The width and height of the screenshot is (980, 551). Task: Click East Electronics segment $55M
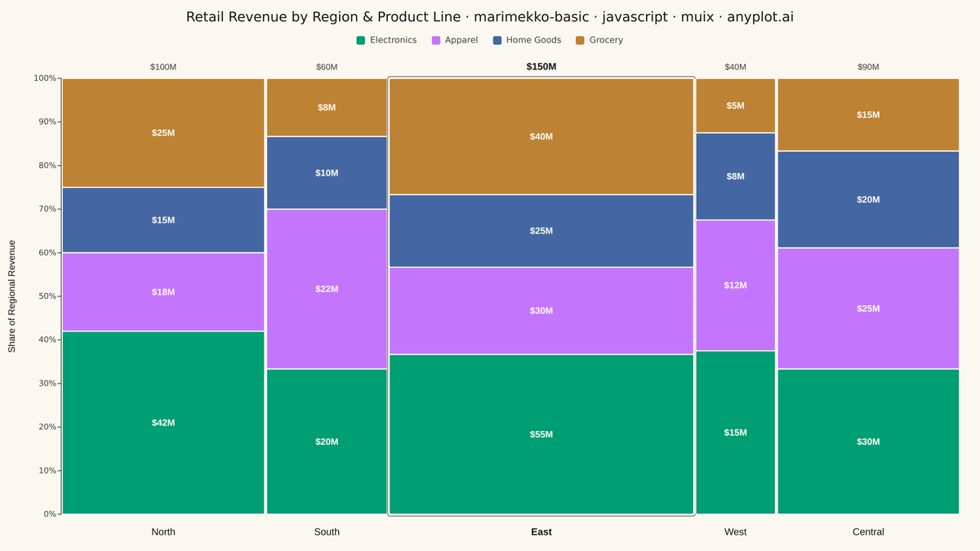click(541, 434)
